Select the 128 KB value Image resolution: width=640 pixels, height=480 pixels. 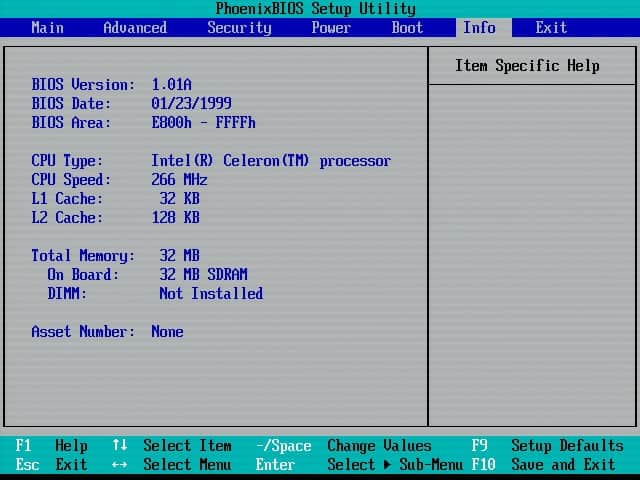176,218
